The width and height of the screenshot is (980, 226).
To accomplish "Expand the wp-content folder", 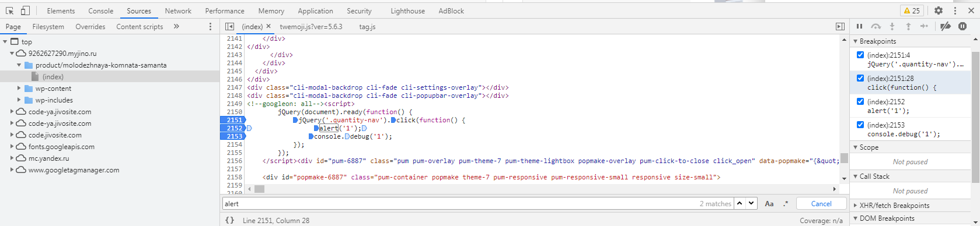I will click(x=19, y=88).
